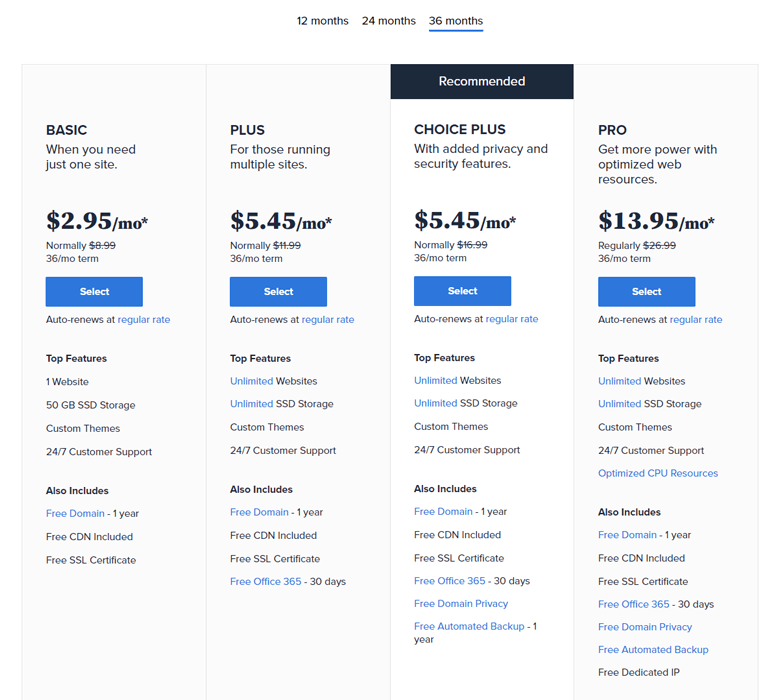Viewport: 762px width, 700px height.
Task: Click Unlimited SSD Storage link in CHOICE PLUS plan
Action: [436, 403]
